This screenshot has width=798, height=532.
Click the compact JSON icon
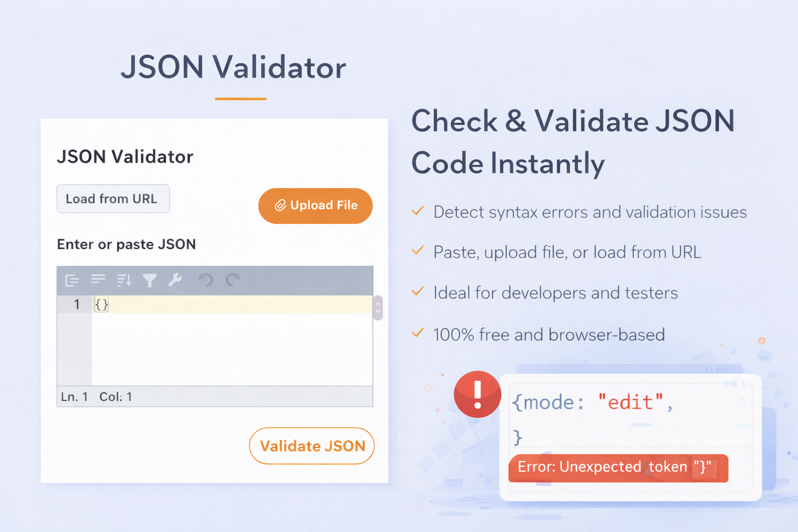[x=98, y=280]
